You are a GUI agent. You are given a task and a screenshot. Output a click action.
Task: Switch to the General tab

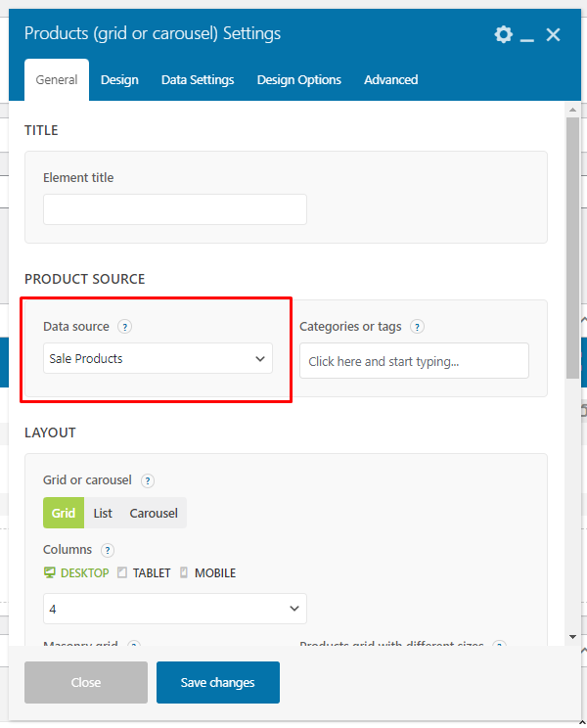(57, 80)
